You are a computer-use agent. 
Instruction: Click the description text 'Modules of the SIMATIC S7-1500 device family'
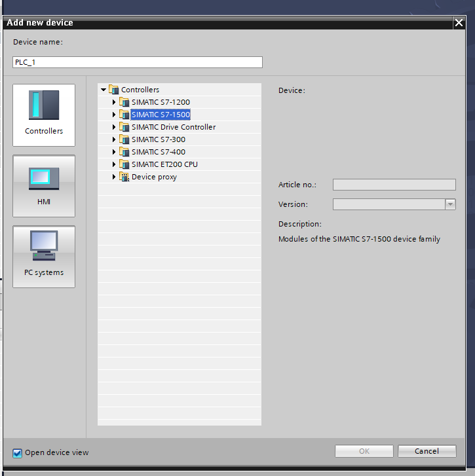click(359, 239)
